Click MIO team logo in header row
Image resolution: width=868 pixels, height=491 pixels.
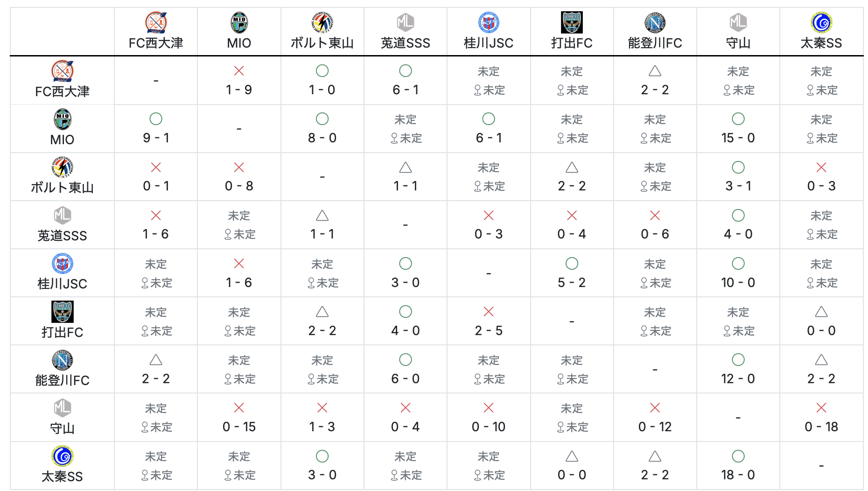239,22
